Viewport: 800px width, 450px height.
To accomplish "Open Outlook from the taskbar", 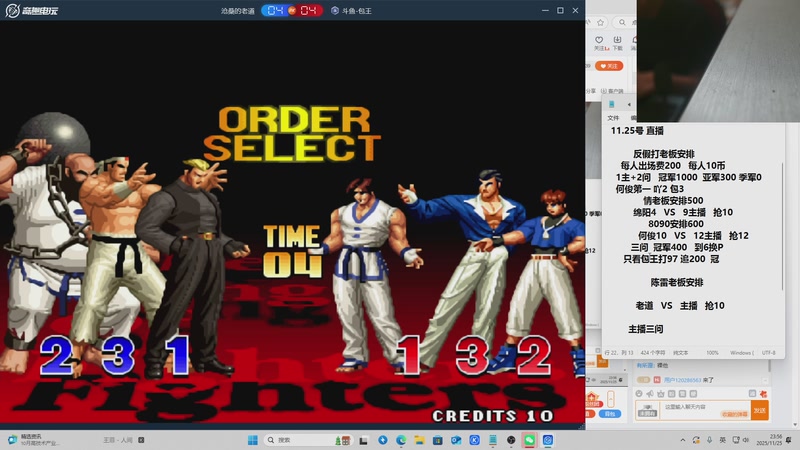I will pyautogui.click(x=456, y=440).
